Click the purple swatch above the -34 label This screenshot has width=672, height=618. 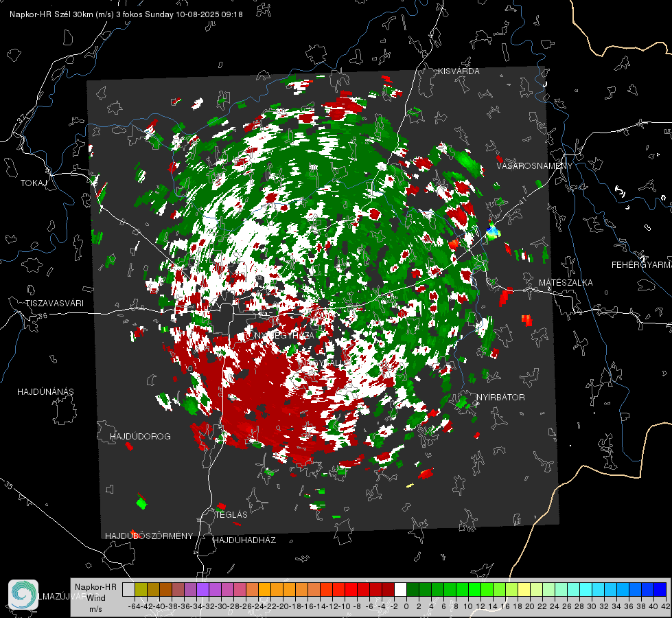click(202, 589)
